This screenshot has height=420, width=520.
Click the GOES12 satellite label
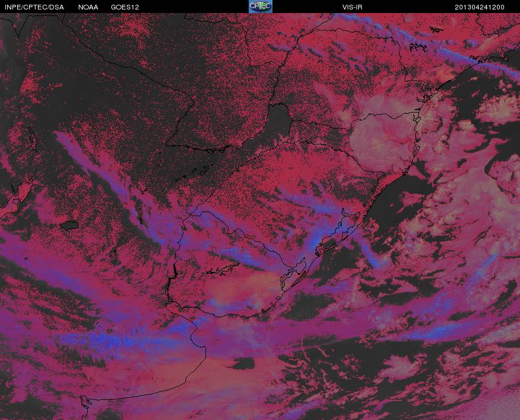coord(125,7)
